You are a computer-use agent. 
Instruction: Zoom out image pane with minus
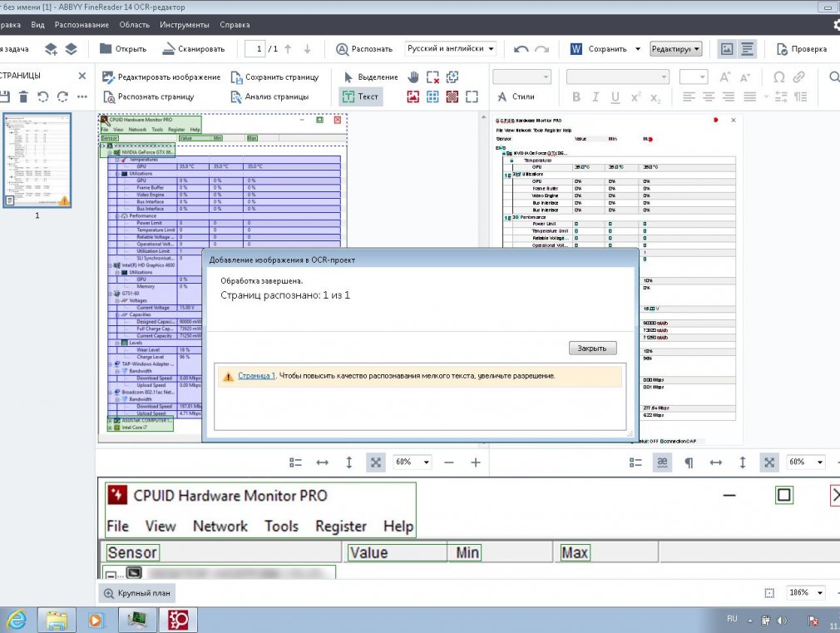pyautogui.click(x=449, y=462)
